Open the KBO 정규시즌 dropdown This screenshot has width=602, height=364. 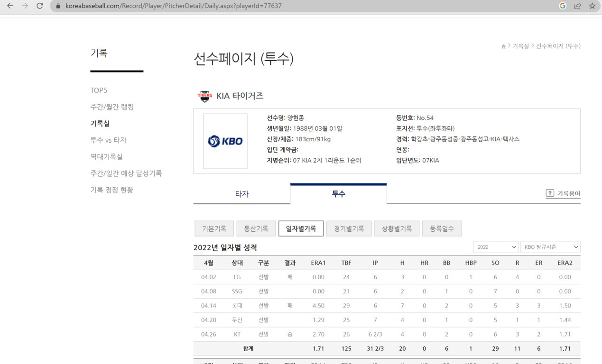pyautogui.click(x=550, y=246)
